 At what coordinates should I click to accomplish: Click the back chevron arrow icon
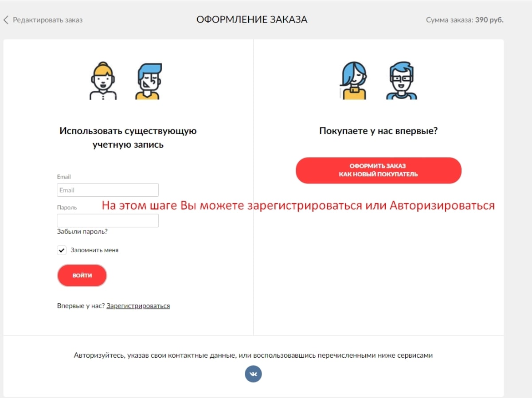[x=6, y=20]
